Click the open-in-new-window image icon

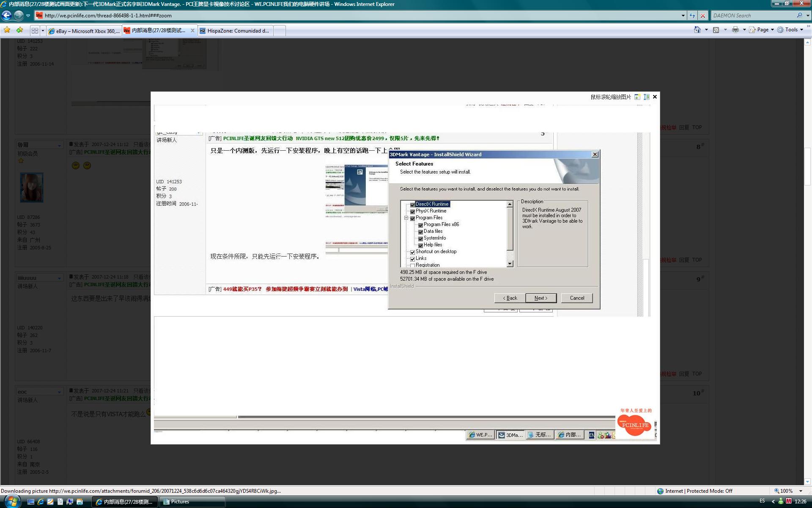(637, 97)
